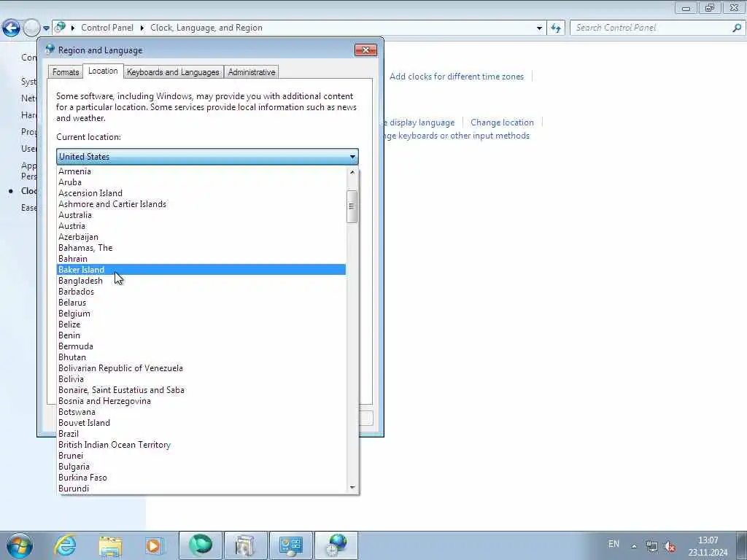Select Australia as location
747x560 pixels.
(x=201, y=215)
